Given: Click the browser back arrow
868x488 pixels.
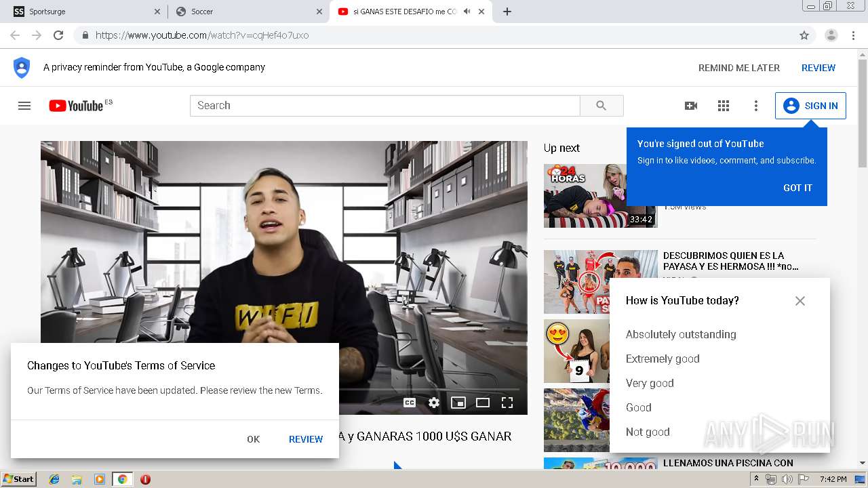Looking at the screenshot, I should [15, 35].
